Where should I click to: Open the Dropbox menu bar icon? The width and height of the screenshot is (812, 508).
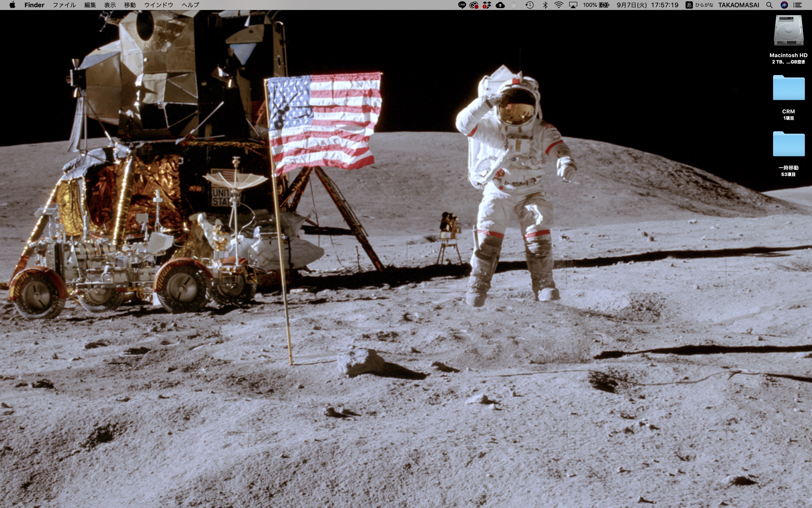(x=486, y=5)
